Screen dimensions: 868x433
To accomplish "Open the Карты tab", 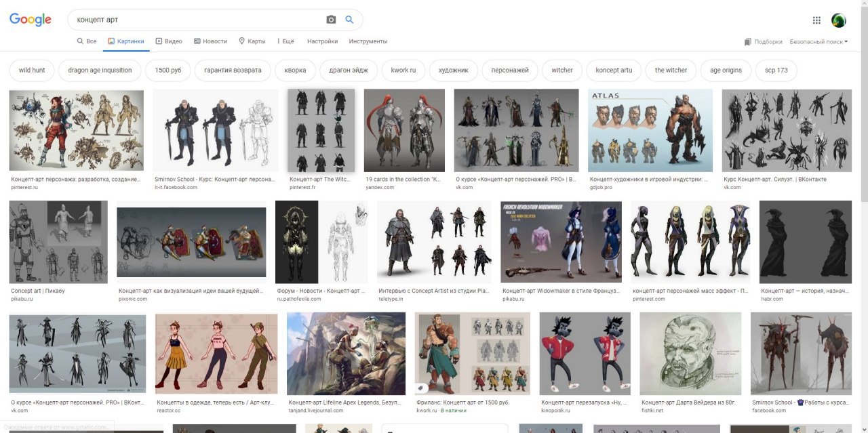I will [252, 41].
